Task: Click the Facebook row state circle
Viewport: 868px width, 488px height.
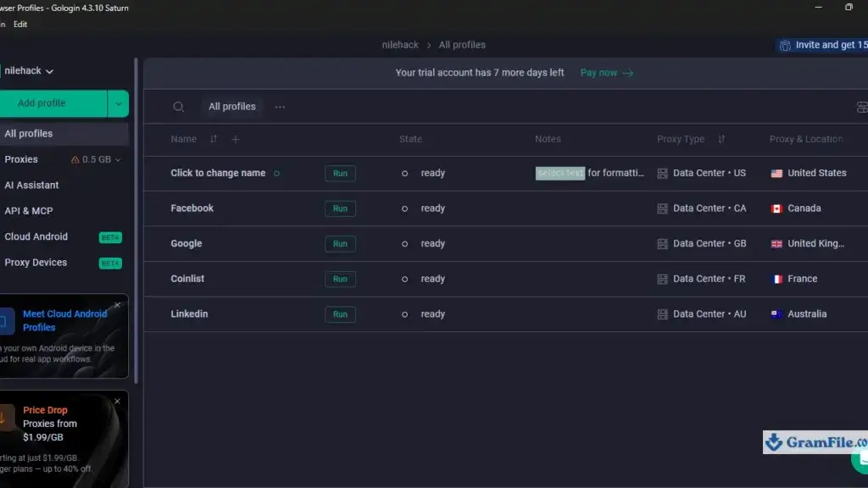Action: click(404, 208)
